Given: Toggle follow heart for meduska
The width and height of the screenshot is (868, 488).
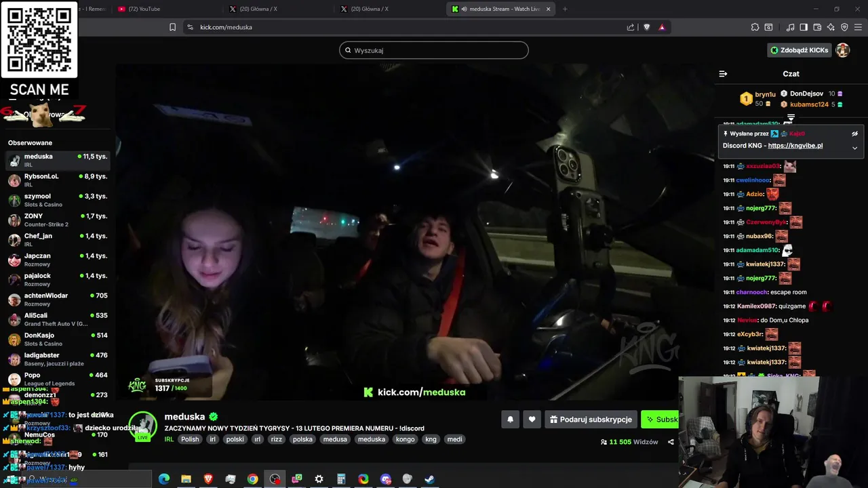Looking at the screenshot, I should pyautogui.click(x=532, y=420).
